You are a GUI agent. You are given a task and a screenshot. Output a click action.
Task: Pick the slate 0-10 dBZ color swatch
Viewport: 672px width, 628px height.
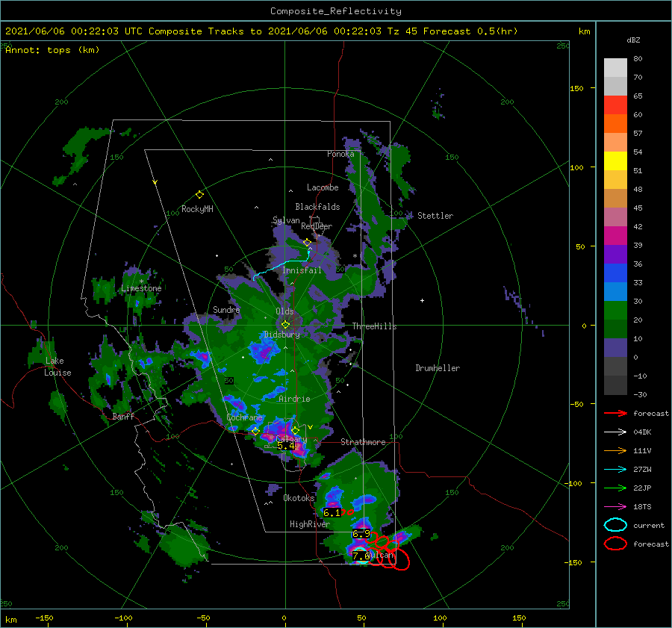(615, 348)
